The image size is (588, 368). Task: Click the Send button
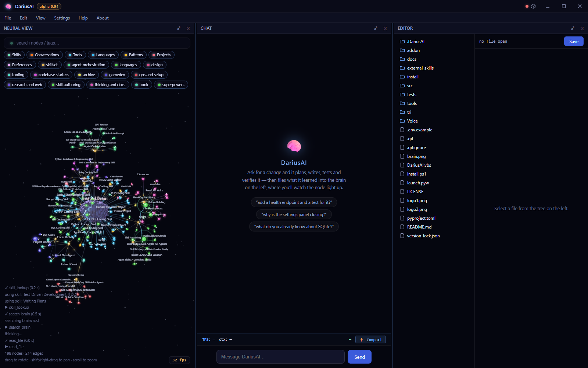pyautogui.click(x=359, y=357)
